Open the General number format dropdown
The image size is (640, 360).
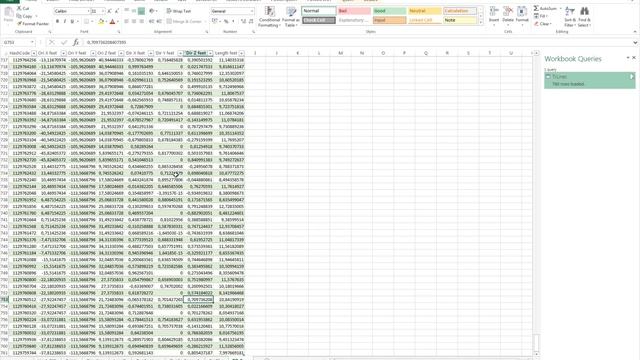click(251, 11)
